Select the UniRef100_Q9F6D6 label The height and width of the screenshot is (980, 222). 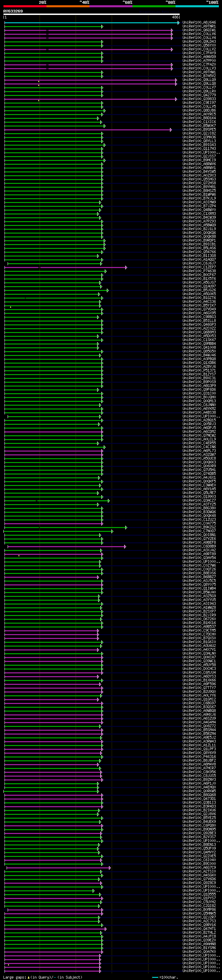point(199,390)
